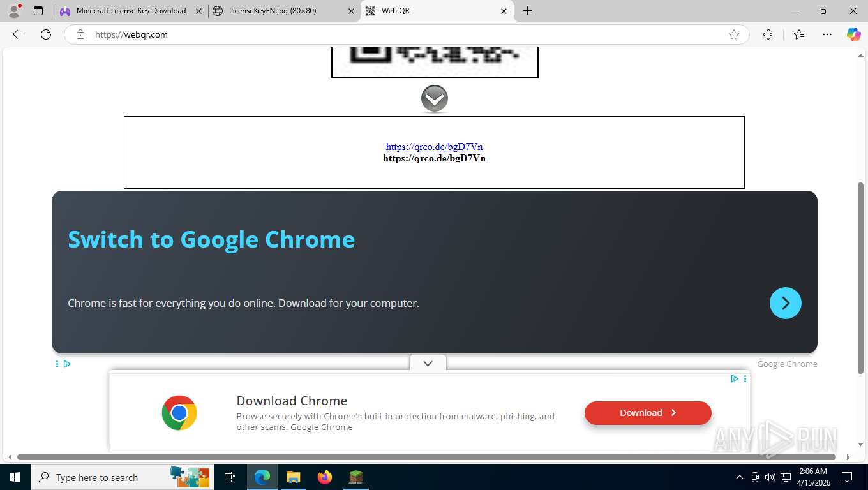The height and width of the screenshot is (490, 868).
Task: Show hidden system tray icons
Action: [740, 477]
